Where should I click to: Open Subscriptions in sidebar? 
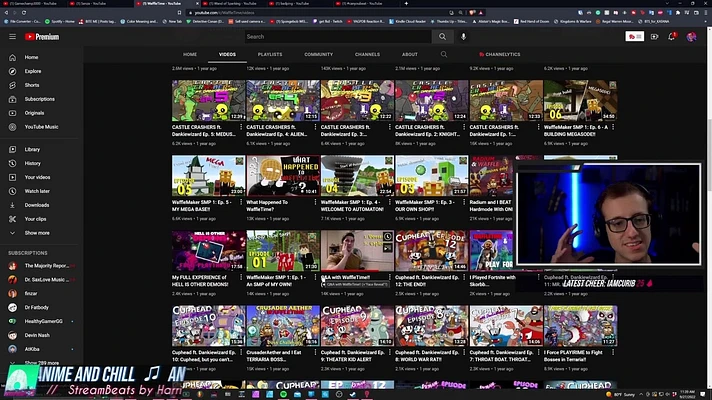pyautogui.click(x=41, y=99)
